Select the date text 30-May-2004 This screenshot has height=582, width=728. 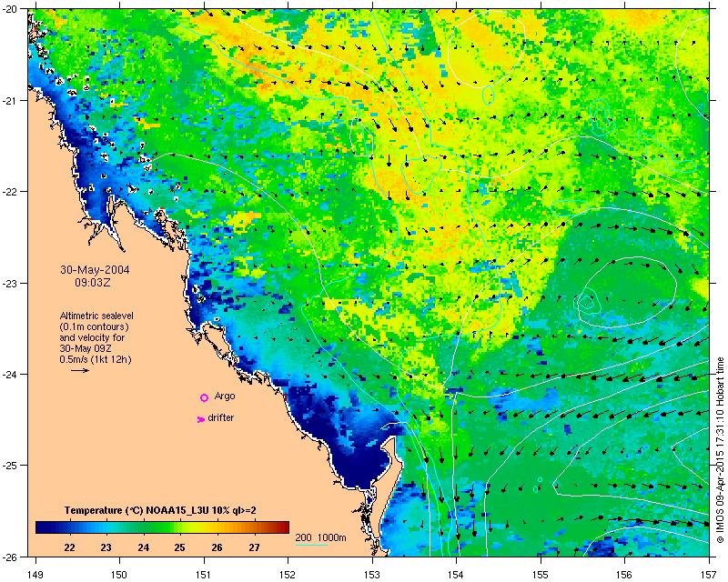coord(95,270)
